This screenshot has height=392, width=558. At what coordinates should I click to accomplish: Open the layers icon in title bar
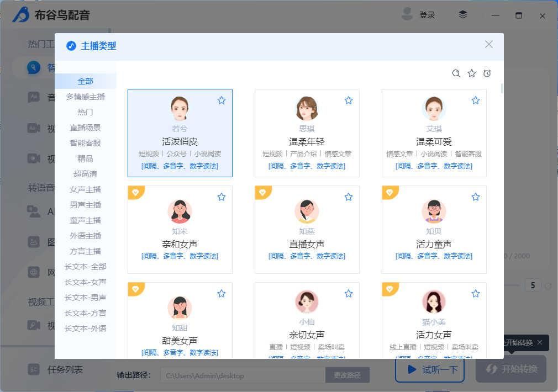462,14
